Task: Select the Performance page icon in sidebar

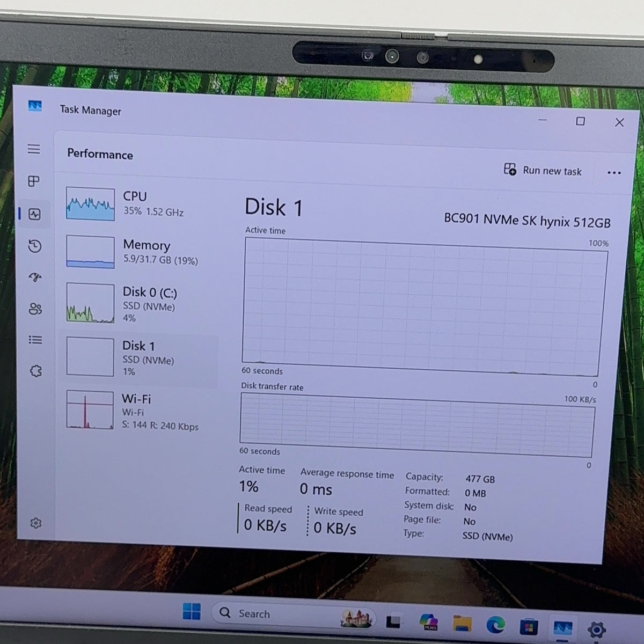Action: (35, 214)
